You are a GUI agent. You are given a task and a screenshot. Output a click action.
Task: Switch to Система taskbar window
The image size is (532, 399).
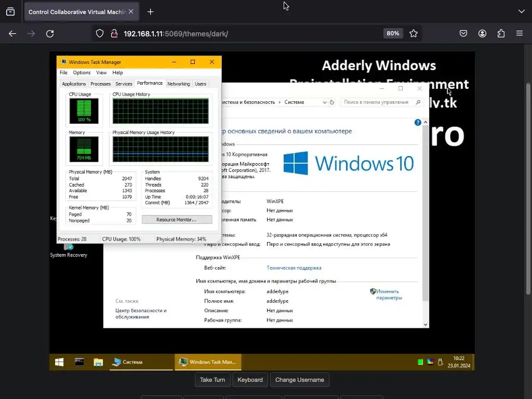[141, 362]
